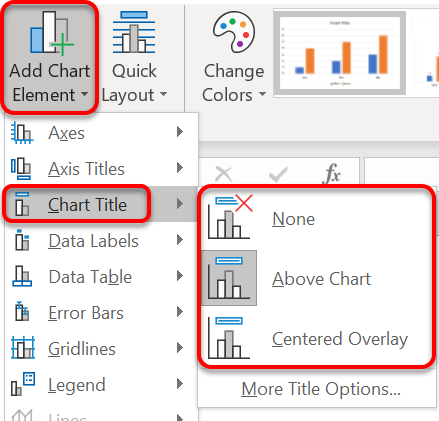Screen dimensions: 439x421
Task: Choose None for chart title
Action: pyautogui.click(x=316, y=219)
